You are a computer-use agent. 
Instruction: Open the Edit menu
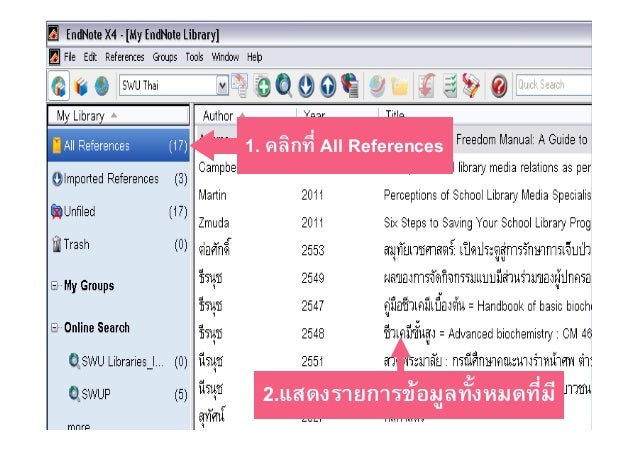click(x=90, y=57)
